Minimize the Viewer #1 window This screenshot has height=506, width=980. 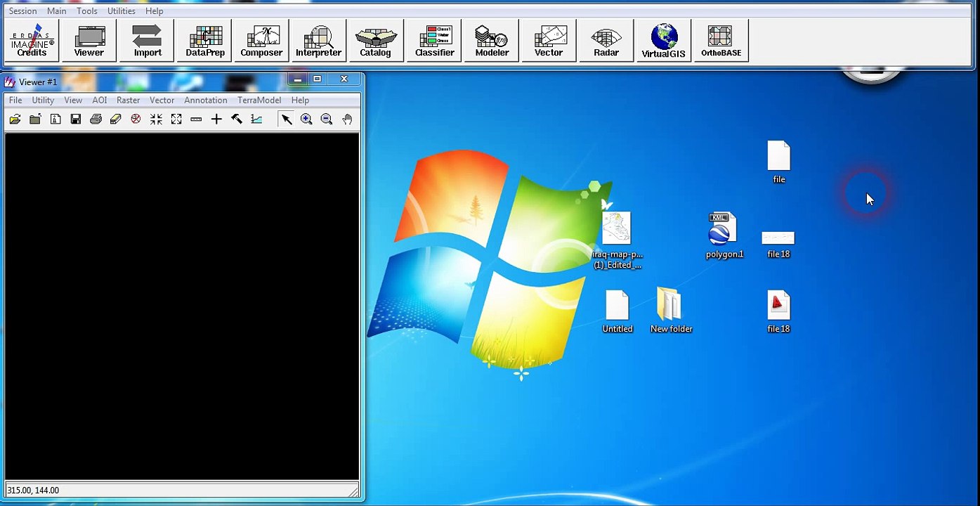298,79
